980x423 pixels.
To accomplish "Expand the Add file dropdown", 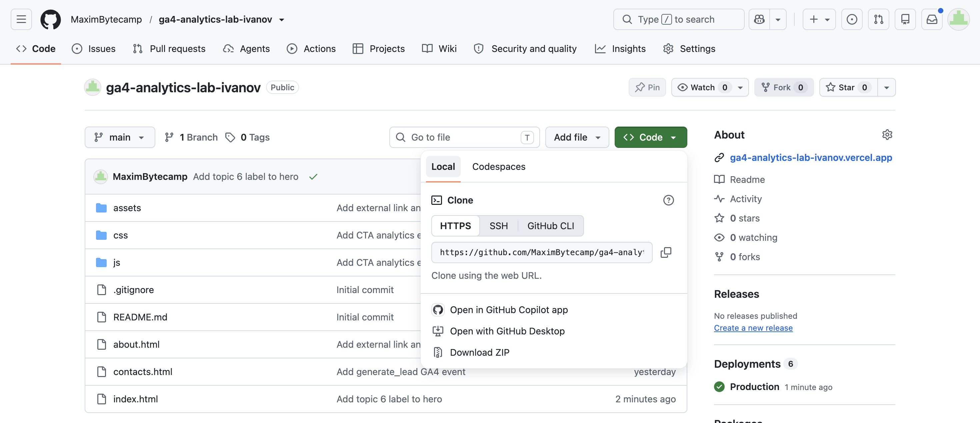I will [x=577, y=137].
